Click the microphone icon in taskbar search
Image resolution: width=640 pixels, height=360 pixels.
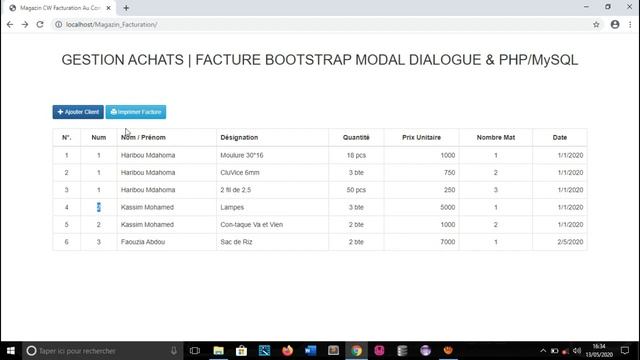174,351
